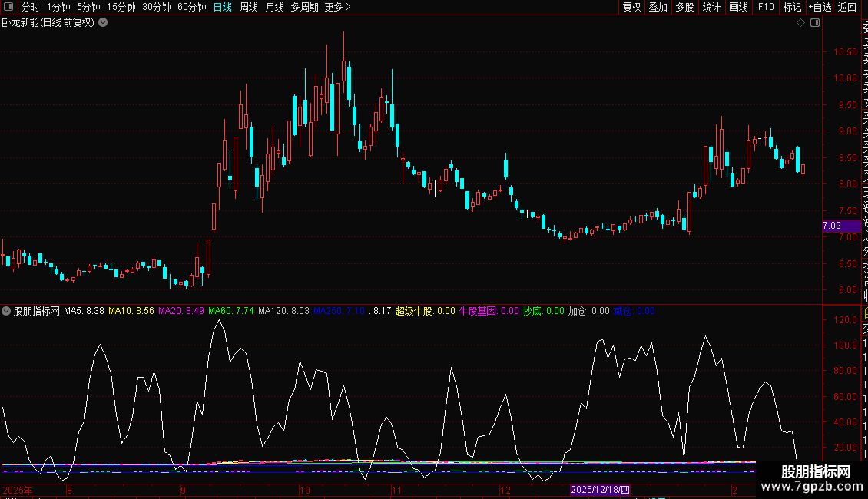This screenshot has width=868, height=499.
Task: Click the 2025年 label on time axis
Action: [x=17, y=490]
